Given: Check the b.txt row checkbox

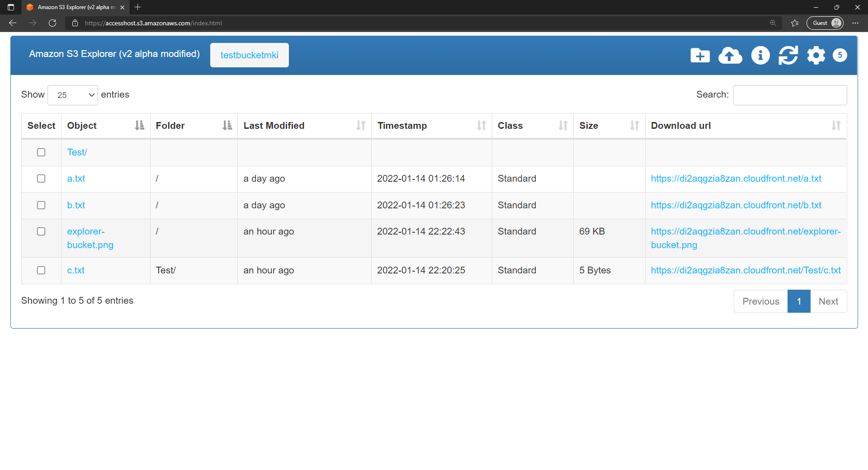Looking at the screenshot, I should click(x=41, y=205).
